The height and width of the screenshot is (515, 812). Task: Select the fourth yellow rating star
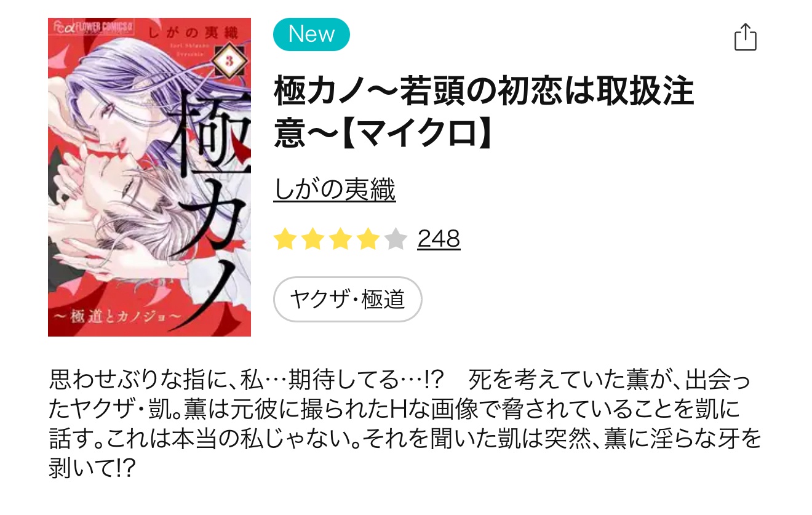(x=368, y=239)
